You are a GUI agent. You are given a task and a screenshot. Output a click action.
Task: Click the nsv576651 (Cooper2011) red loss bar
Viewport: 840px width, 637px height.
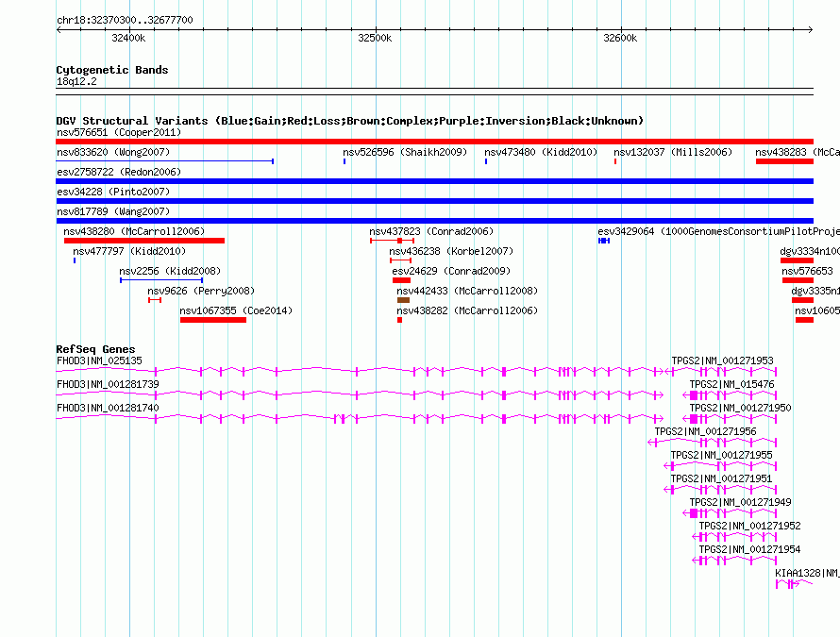tap(434, 142)
